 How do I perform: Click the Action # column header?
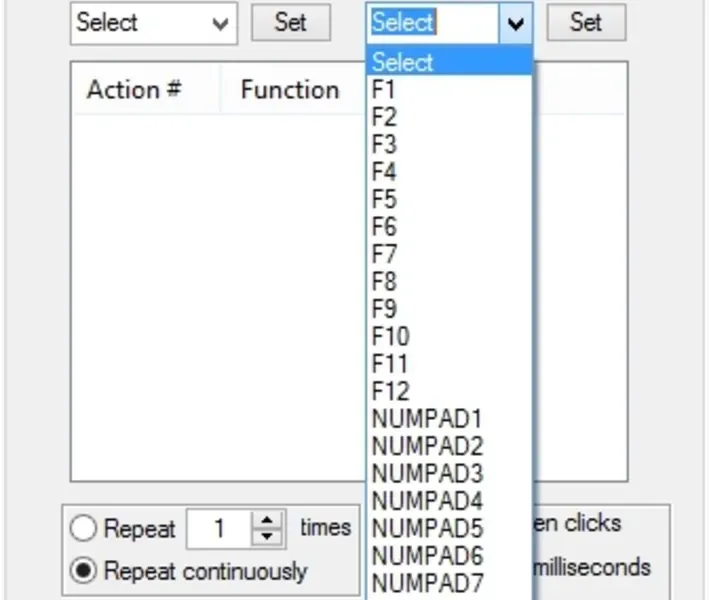click(x=134, y=90)
